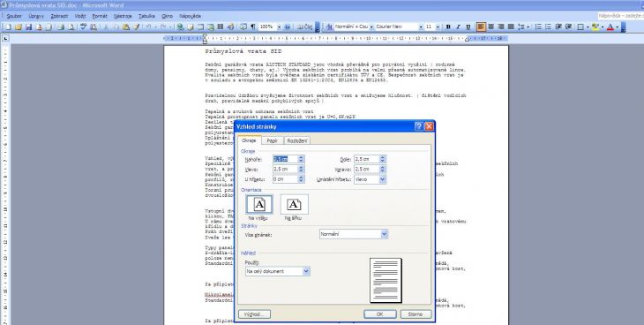Click the Bold B icon
The image size is (644, 325).
pyautogui.click(x=448, y=27)
